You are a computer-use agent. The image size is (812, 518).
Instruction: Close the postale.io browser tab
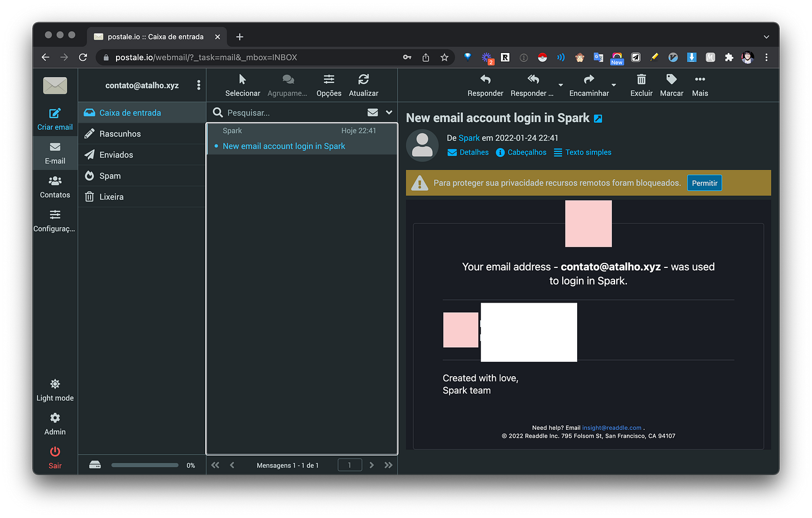(x=217, y=37)
